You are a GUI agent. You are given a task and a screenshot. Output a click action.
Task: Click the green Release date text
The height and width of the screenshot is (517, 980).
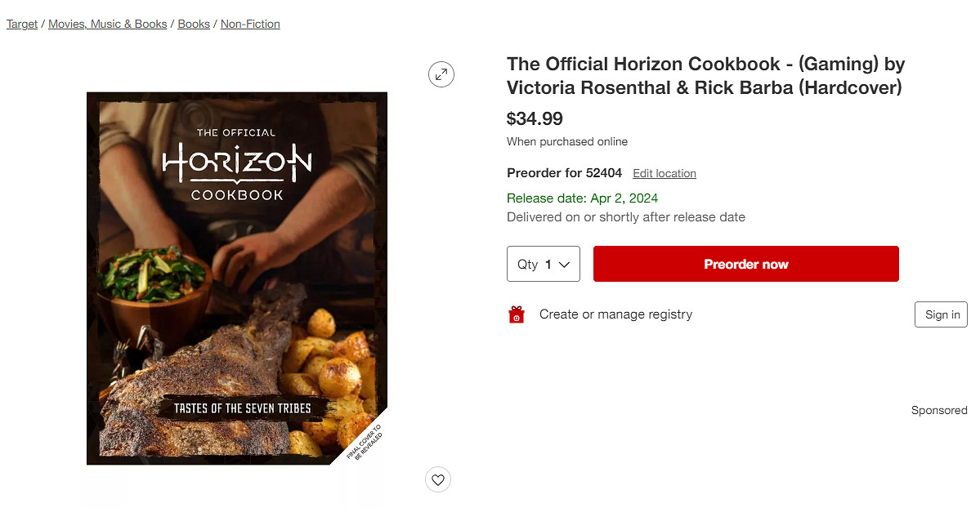pyautogui.click(x=582, y=198)
